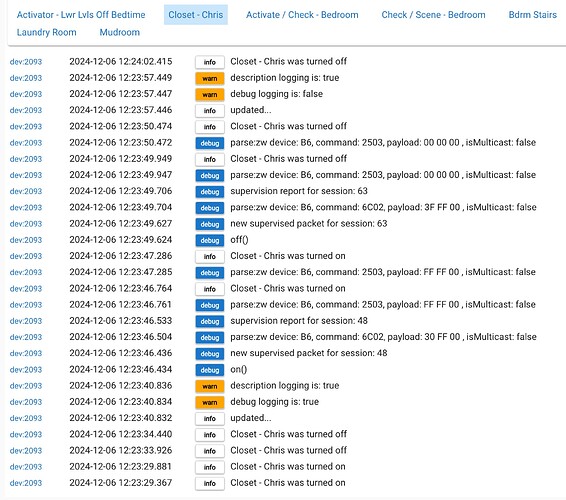The width and height of the screenshot is (566, 500).
Task: Click 'supervision report for session: 63' message
Action: (x=299, y=191)
